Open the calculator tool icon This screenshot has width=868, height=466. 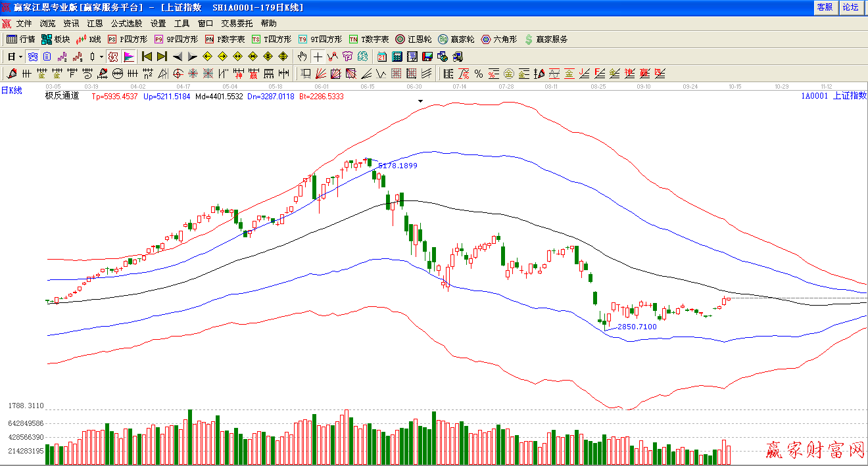coord(397,57)
